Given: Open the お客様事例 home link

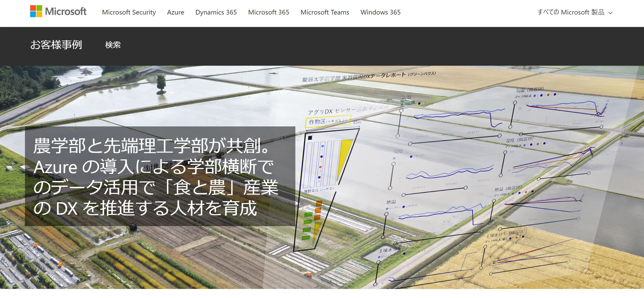Looking at the screenshot, I should pyautogui.click(x=56, y=45).
